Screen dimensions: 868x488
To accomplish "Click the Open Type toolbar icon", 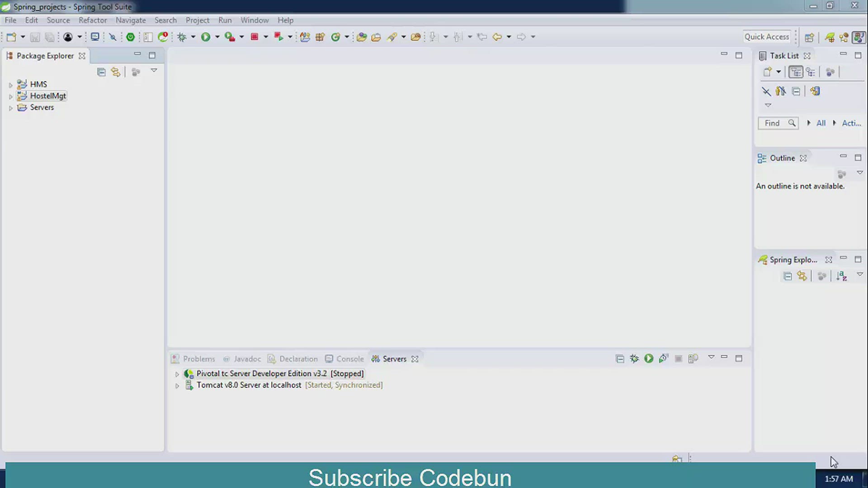I will (x=361, y=37).
